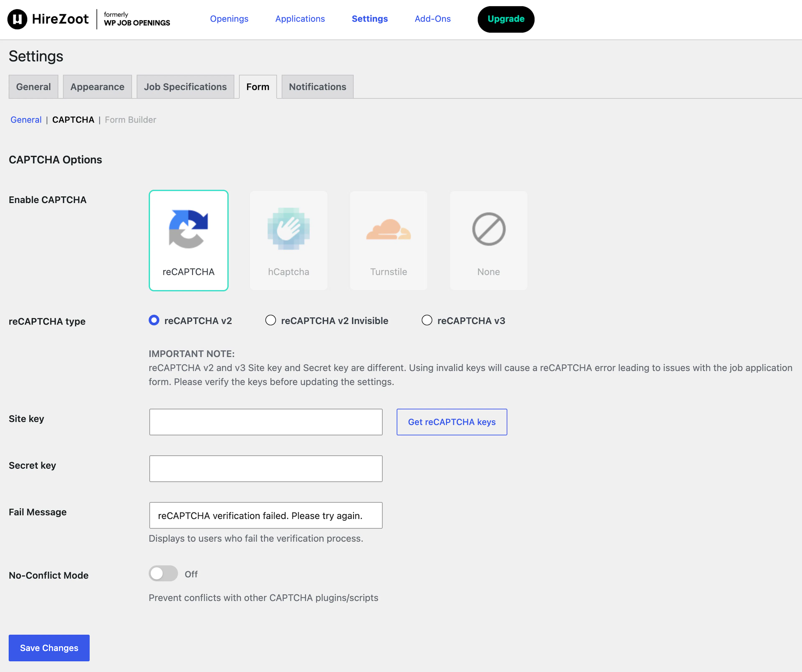Click the 'Off' label beside the toggle
The height and width of the screenshot is (672, 802).
pos(191,574)
